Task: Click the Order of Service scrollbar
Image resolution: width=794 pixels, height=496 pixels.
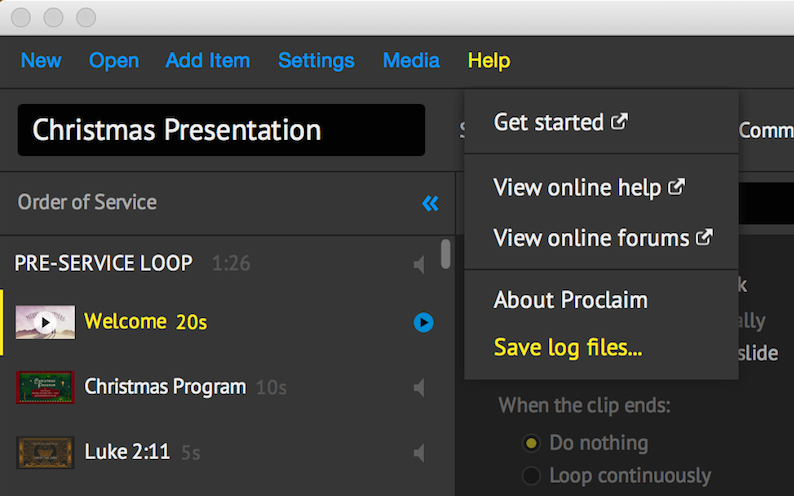Action: tap(446, 254)
